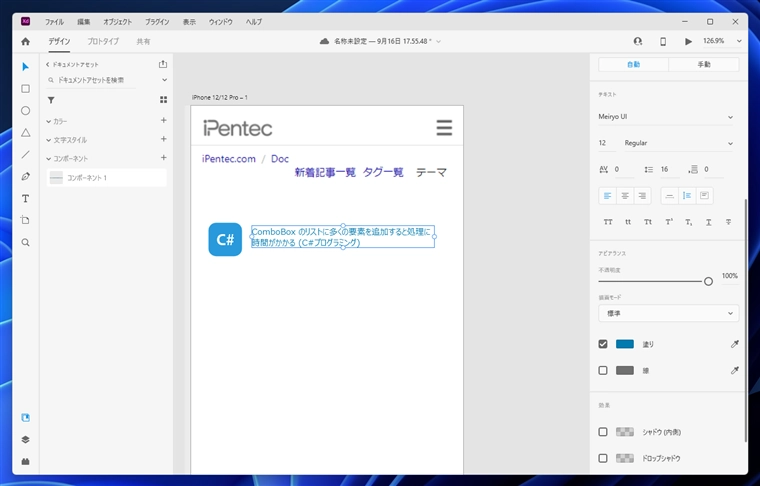The image size is (760, 486).
Task: Apply underline text style
Action: pyautogui.click(x=709, y=222)
